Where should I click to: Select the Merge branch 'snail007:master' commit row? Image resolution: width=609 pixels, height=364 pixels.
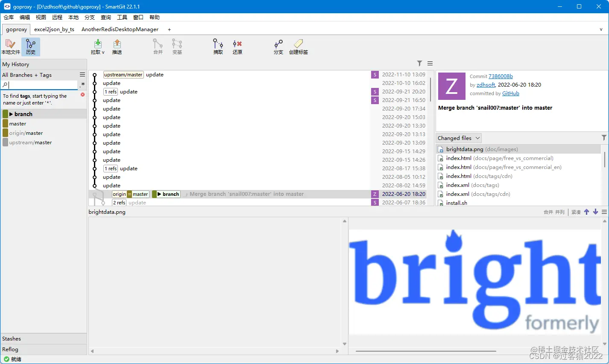click(x=258, y=194)
